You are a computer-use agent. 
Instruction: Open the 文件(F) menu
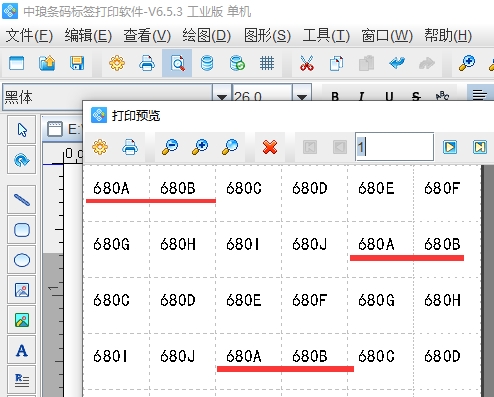tap(29, 36)
